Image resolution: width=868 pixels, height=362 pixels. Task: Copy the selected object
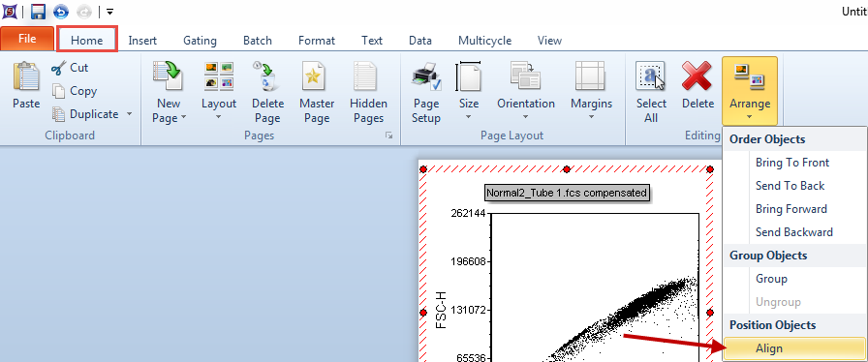[x=75, y=91]
